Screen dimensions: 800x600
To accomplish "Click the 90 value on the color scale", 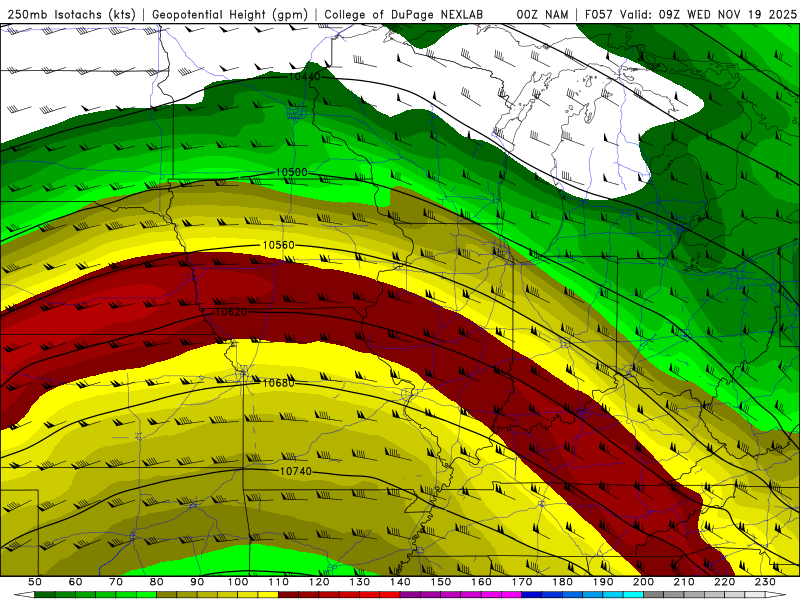I will [x=197, y=582].
